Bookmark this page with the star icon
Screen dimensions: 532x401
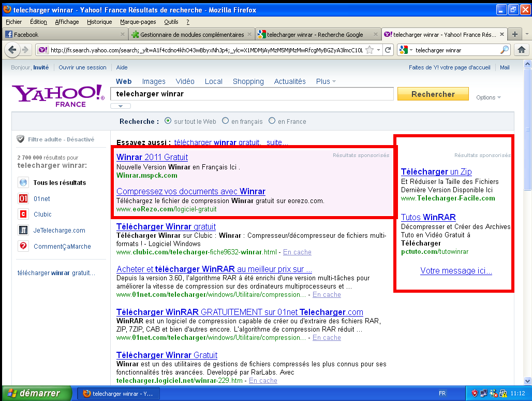(370, 50)
